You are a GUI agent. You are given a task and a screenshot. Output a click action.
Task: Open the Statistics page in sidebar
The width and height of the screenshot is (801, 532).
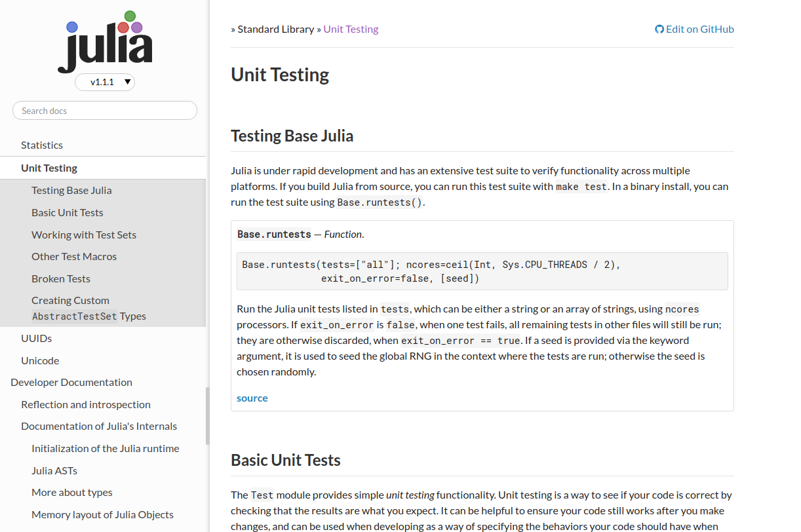point(42,145)
